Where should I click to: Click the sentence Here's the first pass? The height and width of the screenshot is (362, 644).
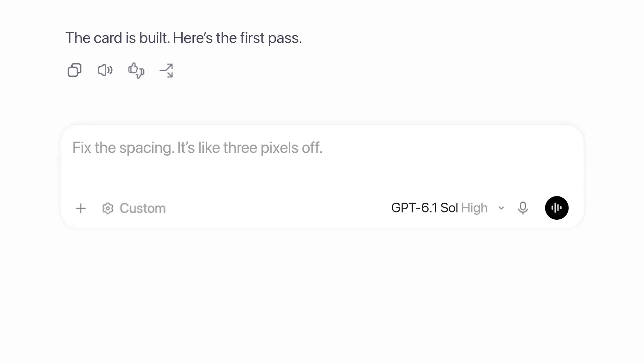237,38
